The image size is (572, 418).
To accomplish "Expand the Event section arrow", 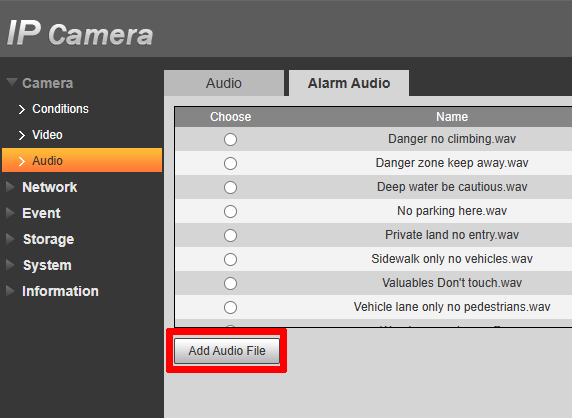I will [10, 213].
